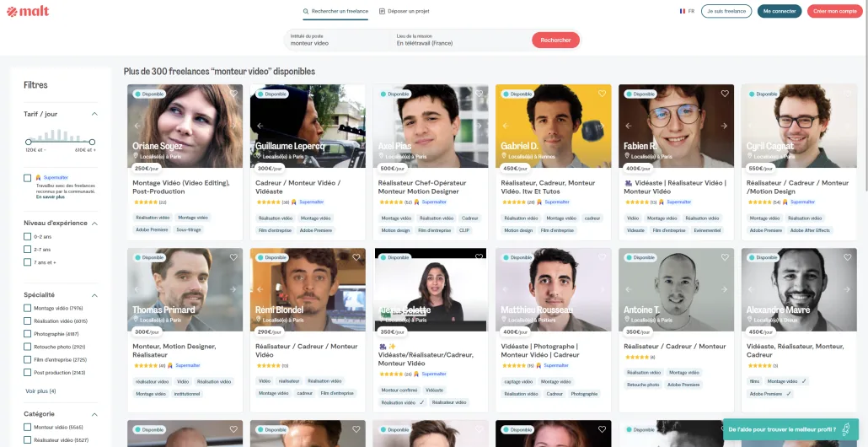Enable the Supermalter filter checkbox
This screenshot has width=868, height=447.
pyautogui.click(x=27, y=178)
